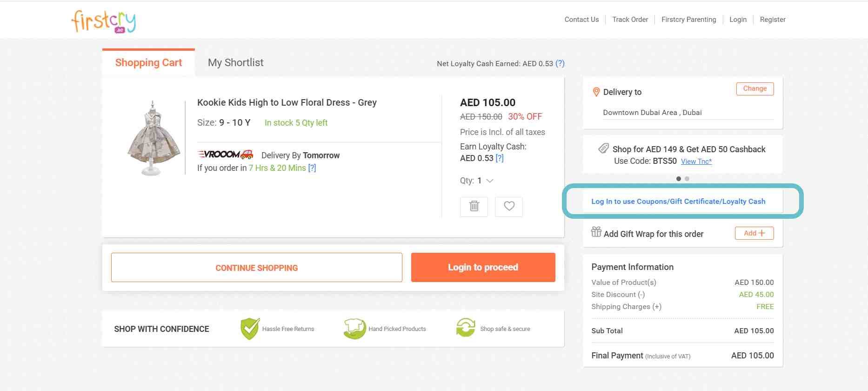
Task: Click the Vrooom delivery badge
Action: coord(226,154)
